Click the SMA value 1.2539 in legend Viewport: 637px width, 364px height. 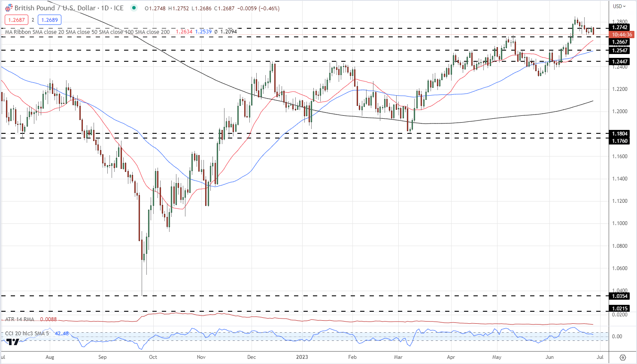(x=203, y=32)
